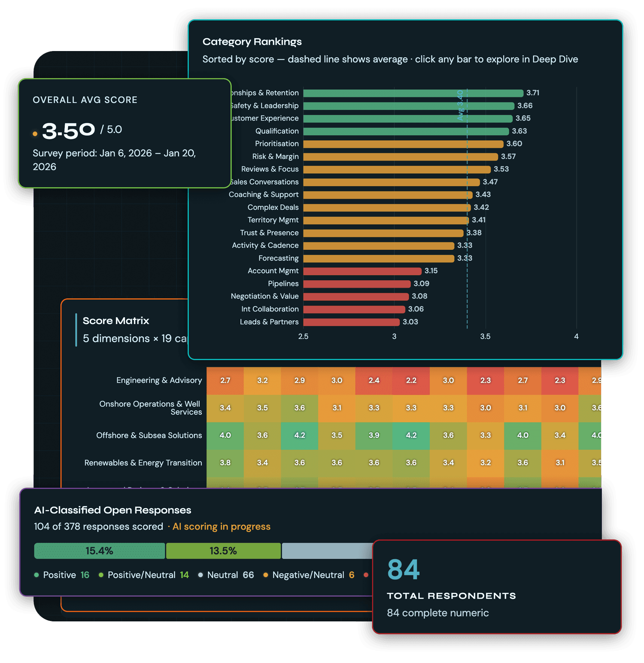Select the 3.8 cell in Renewables row
Image resolution: width=644 pixels, height=663 pixels.
point(225,463)
